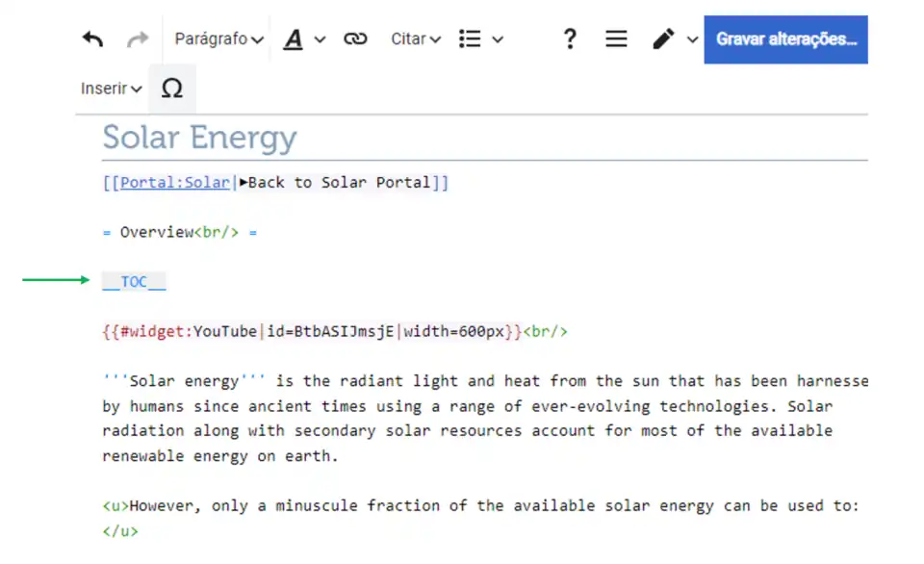Open the bulleted list structure menu
The image size is (924, 564).
[x=480, y=39]
